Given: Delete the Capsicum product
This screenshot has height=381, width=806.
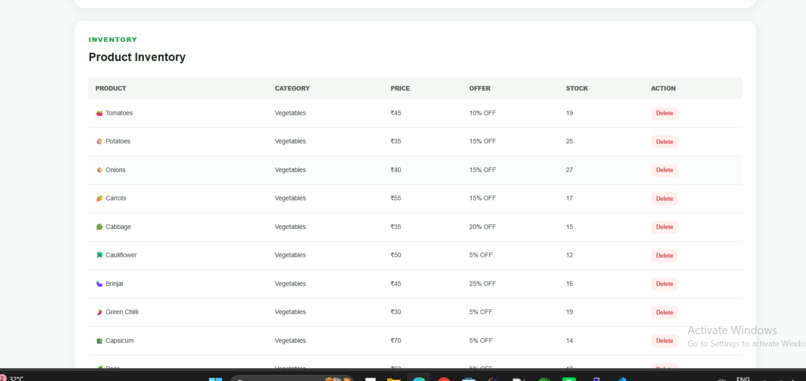Looking at the screenshot, I should coord(664,341).
